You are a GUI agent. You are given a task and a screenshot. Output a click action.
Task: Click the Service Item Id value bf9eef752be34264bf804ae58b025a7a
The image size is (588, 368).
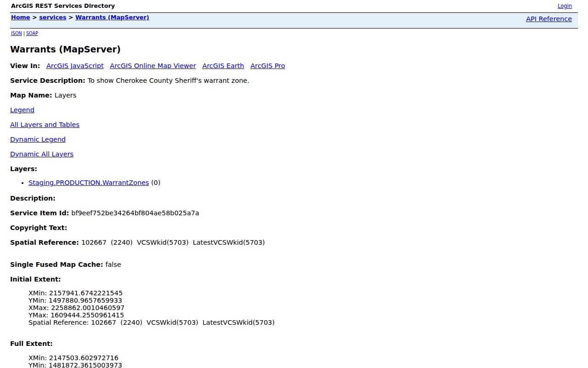click(135, 213)
